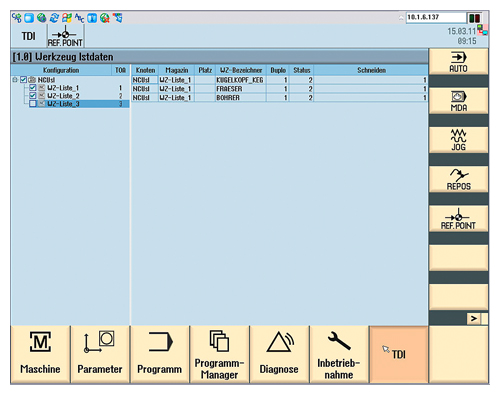Screen dimensions: 500x395
Task: Activate JOG mode softkey
Action: (458, 140)
